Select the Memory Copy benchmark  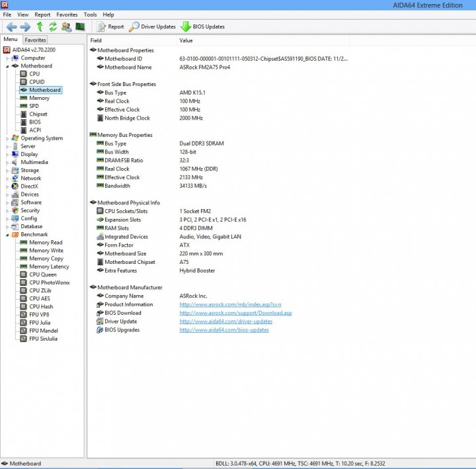(46, 259)
